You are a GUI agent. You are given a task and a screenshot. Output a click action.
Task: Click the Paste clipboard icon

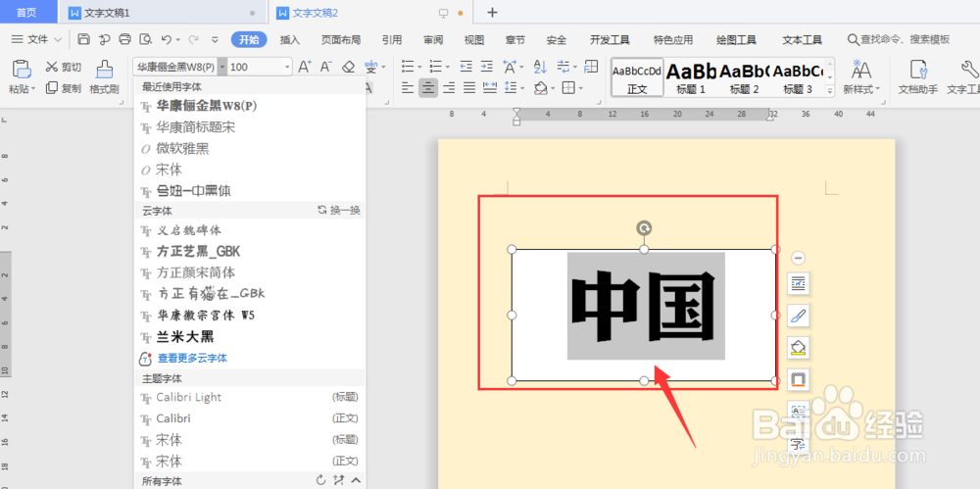22,69
